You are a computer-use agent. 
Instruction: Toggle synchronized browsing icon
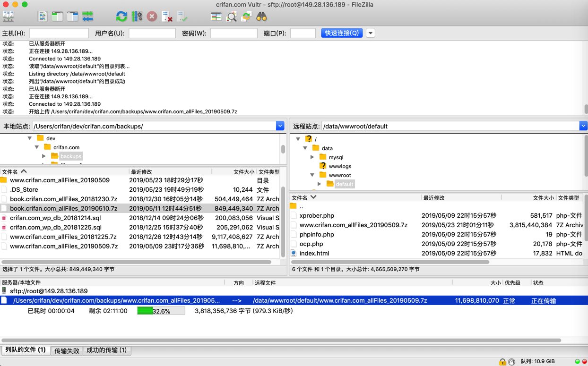(246, 17)
